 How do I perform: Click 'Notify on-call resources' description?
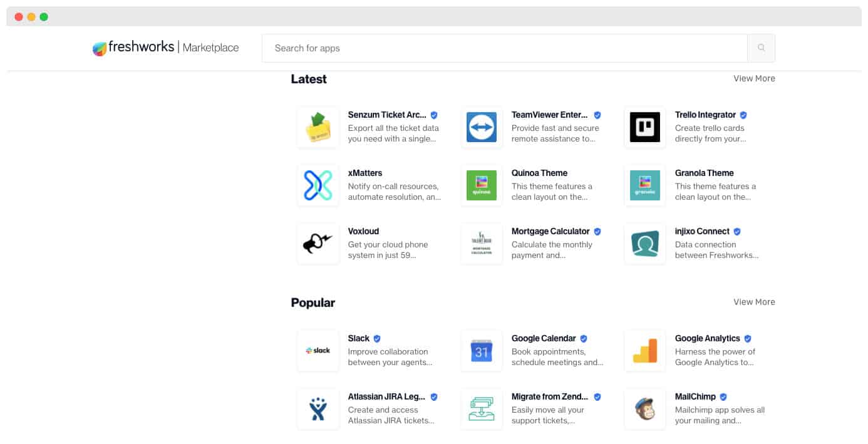point(395,192)
